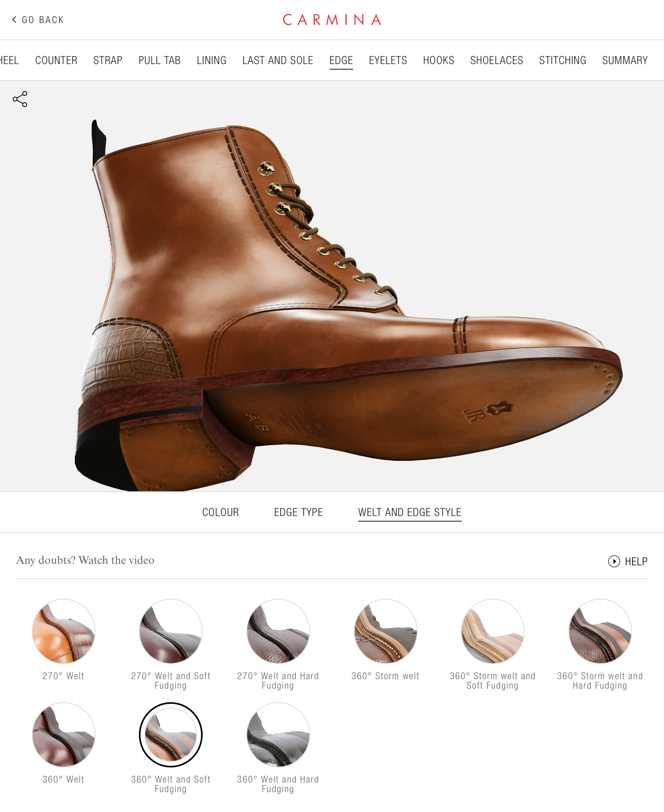Select the WELT AND EDGE STYLE sub-tab

tap(410, 512)
